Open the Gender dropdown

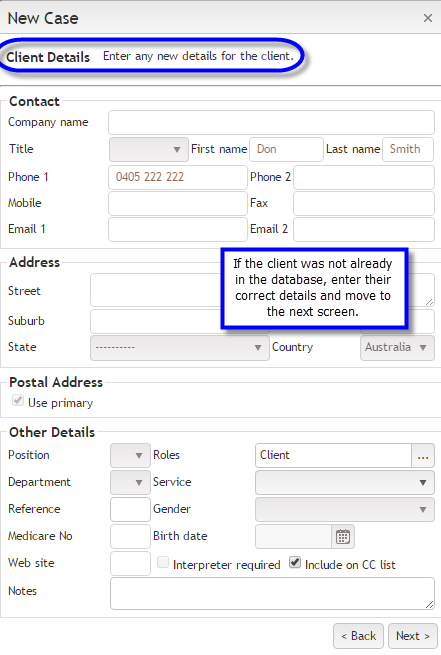point(345,510)
